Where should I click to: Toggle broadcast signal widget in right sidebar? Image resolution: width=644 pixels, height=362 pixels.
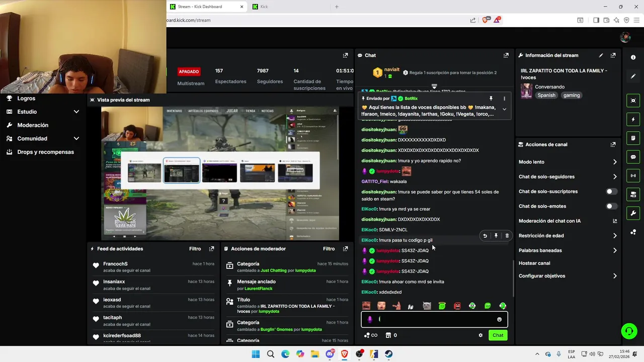[633, 175]
